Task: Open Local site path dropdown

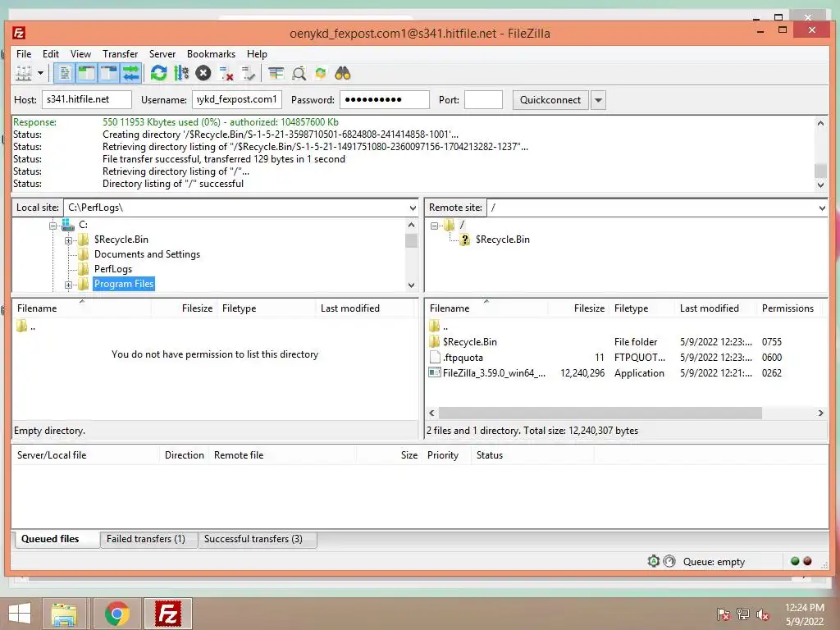Action: tap(413, 208)
